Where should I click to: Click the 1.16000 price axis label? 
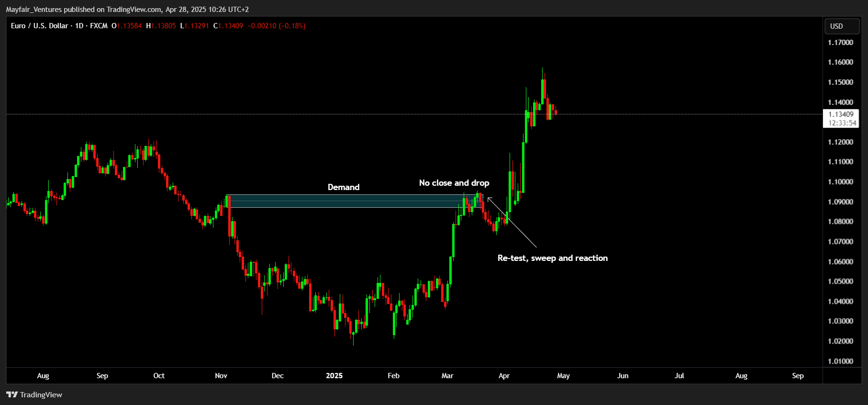pos(841,62)
